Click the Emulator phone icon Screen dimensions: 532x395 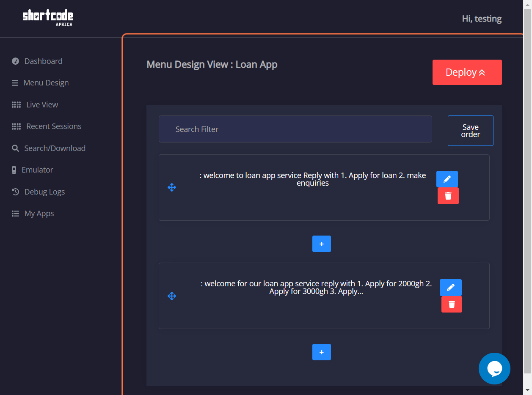point(14,170)
